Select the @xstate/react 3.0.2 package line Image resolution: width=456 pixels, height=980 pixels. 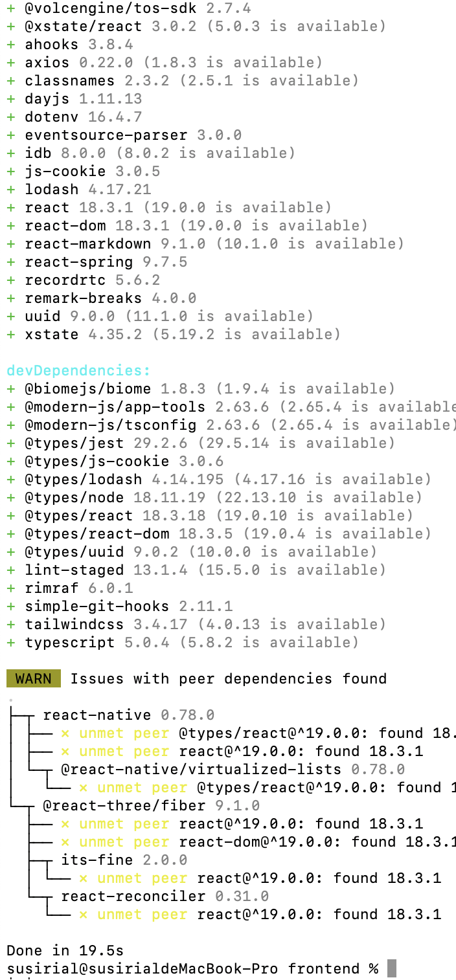pos(196,27)
